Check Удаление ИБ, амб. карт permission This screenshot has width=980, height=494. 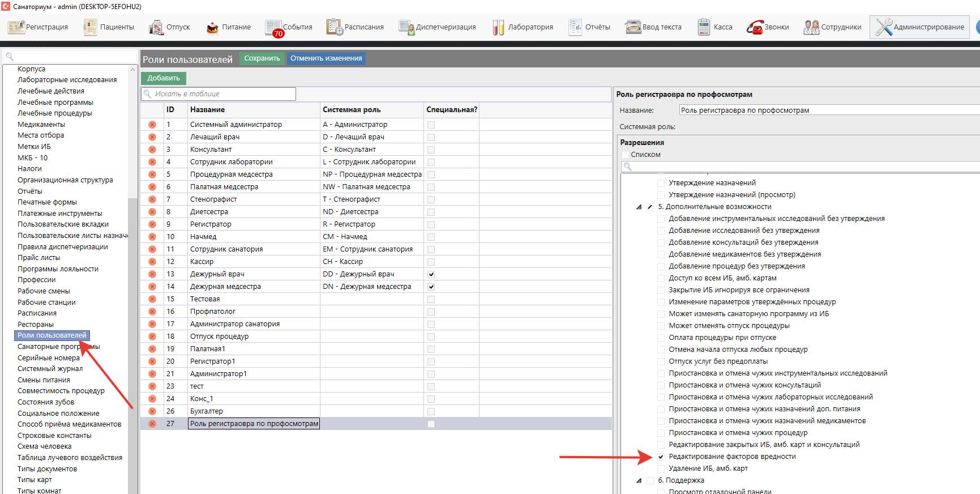[x=661, y=469]
